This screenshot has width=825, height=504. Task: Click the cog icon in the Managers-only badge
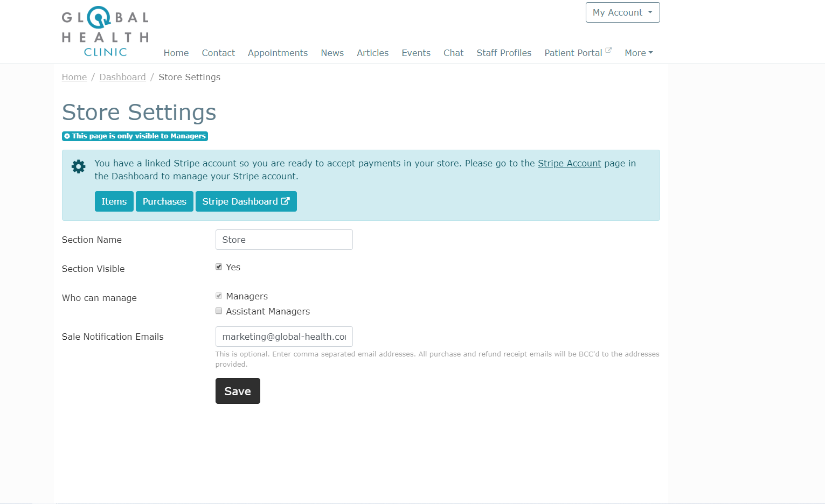(x=67, y=136)
